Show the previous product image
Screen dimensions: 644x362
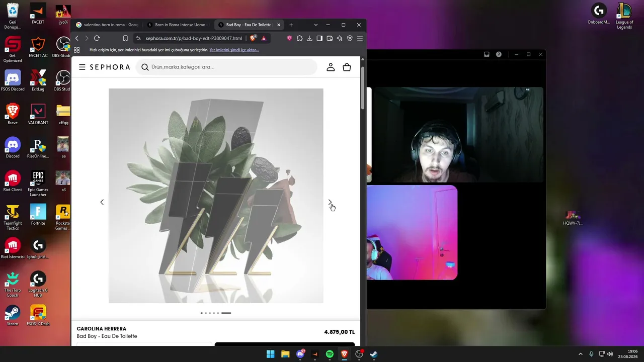(x=102, y=202)
